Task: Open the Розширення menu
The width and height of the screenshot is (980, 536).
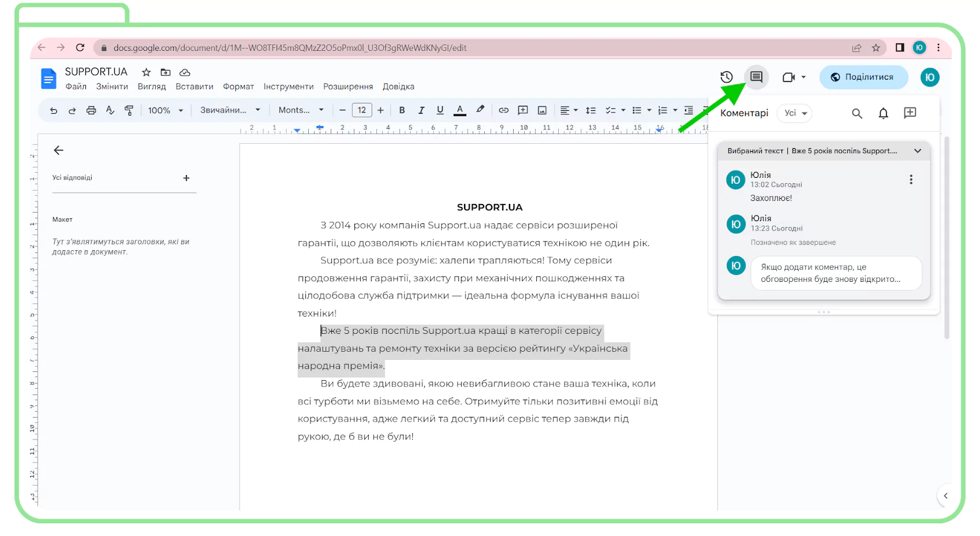Action: tap(348, 87)
